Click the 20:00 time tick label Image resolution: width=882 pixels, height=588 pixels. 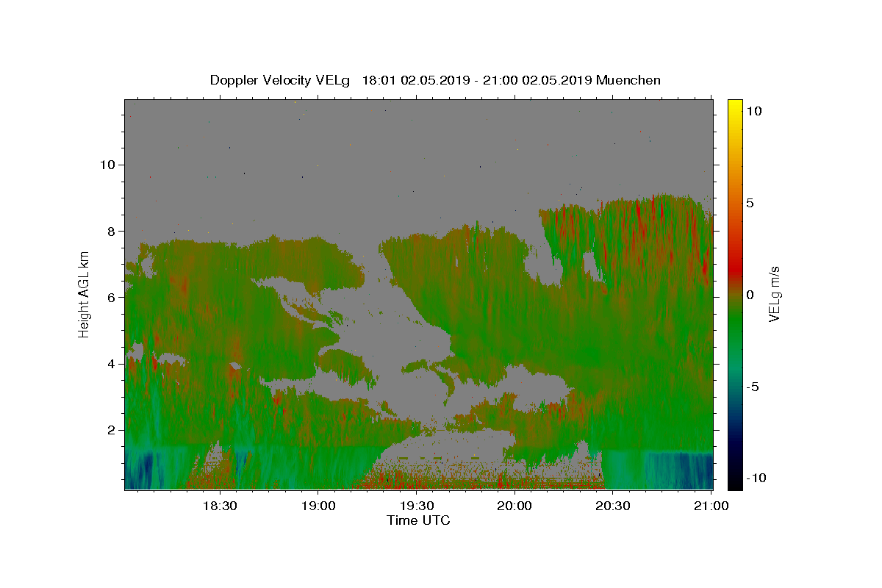click(514, 506)
